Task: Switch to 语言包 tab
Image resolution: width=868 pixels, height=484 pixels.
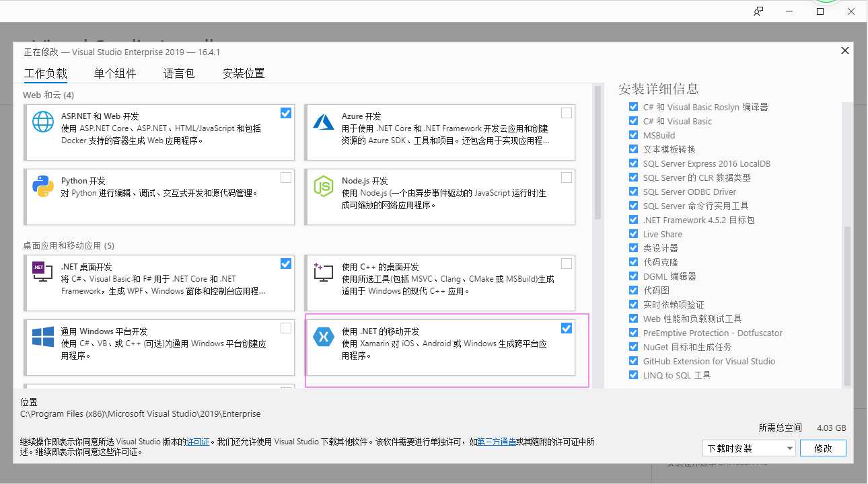Action: click(179, 73)
